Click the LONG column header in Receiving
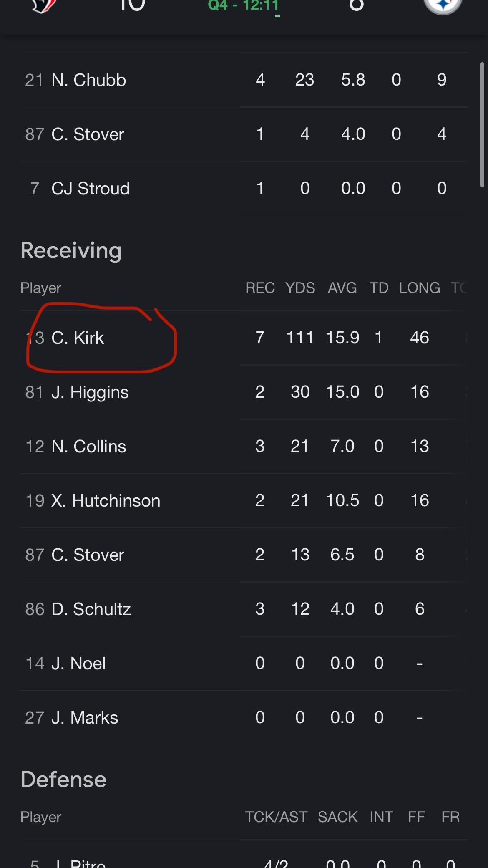488x868 pixels. pos(420,288)
